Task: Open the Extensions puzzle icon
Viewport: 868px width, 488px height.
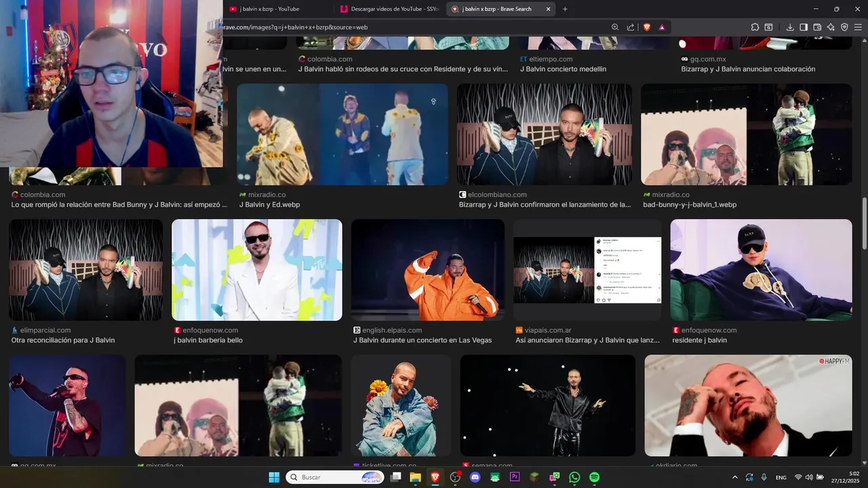Action: click(x=755, y=27)
